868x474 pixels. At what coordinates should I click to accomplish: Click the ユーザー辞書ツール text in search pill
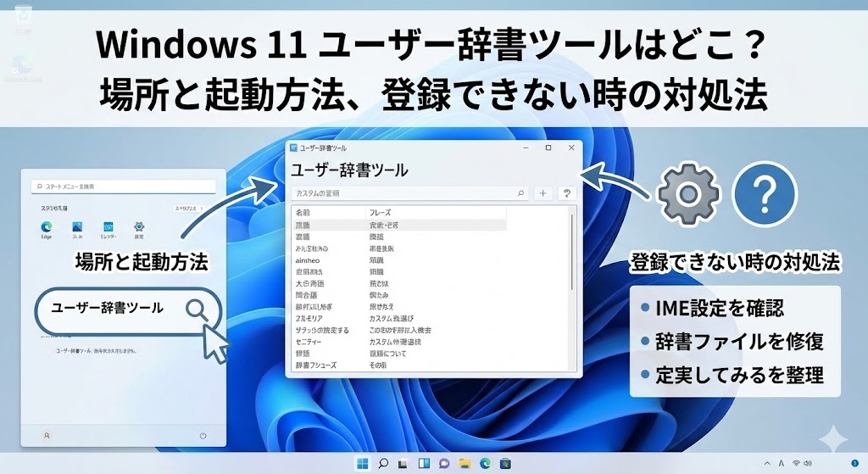click(x=108, y=308)
